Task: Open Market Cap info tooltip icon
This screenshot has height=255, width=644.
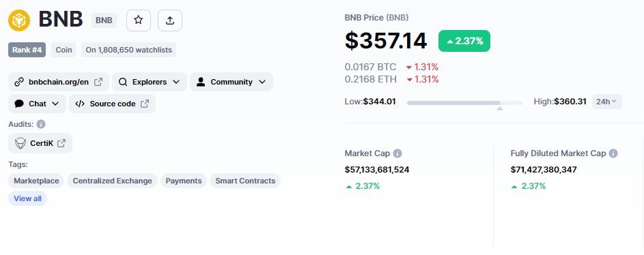Action: point(397,153)
